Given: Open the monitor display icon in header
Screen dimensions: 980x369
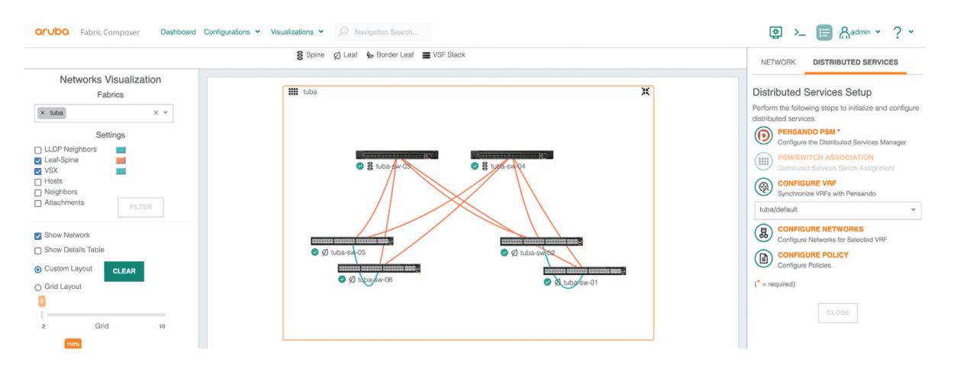Looking at the screenshot, I should point(775,32).
